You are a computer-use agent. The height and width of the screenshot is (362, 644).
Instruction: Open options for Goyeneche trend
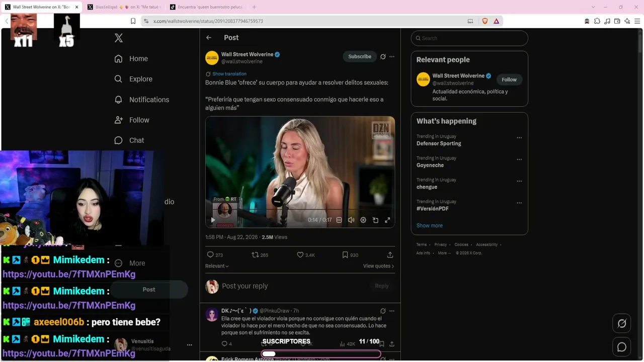click(519, 159)
